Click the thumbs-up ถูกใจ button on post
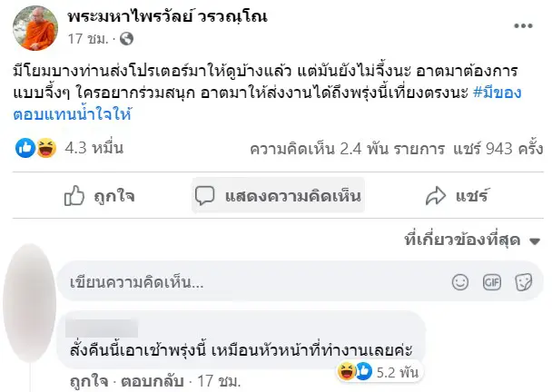The image size is (552, 392). point(99,196)
